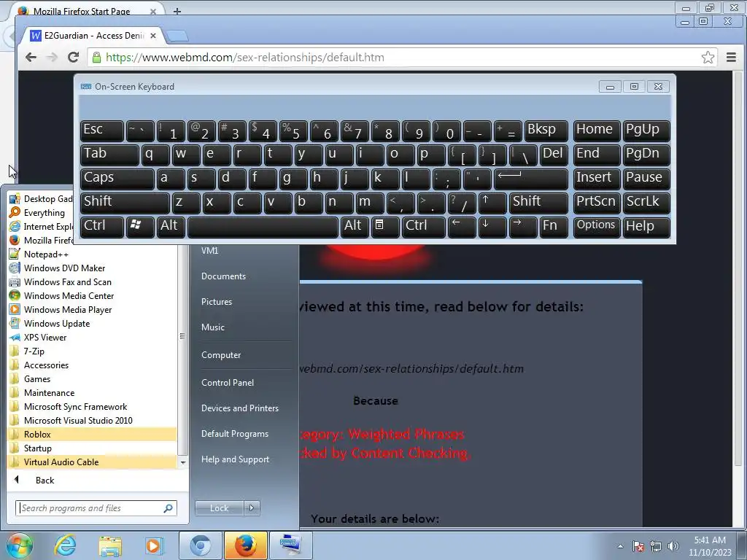Expand the 7-Zip folder in programs
The image size is (747, 560).
click(x=34, y=351)
